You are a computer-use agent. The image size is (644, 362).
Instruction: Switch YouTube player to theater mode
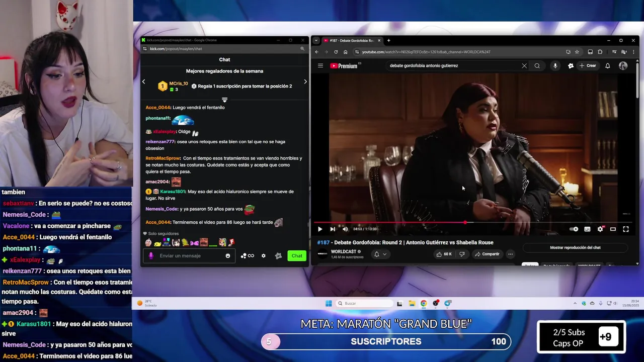click(613, 229)
